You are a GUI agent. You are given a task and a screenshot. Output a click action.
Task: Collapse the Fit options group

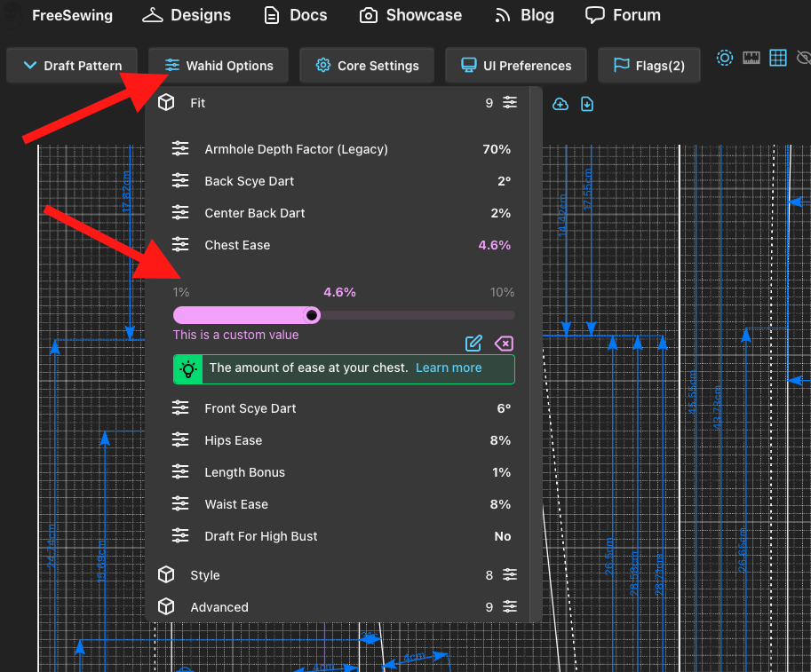pyautogui.click(x=338, y=103)
